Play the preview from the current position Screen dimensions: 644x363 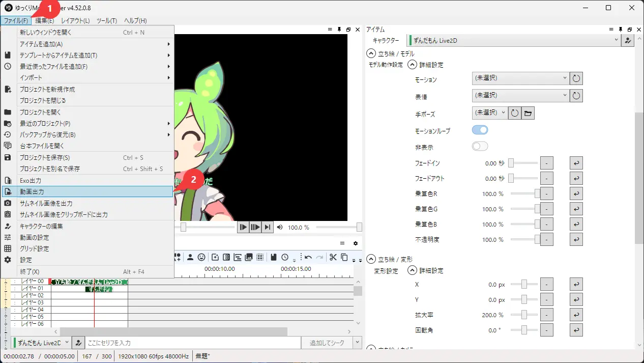(x=243, y=227)
